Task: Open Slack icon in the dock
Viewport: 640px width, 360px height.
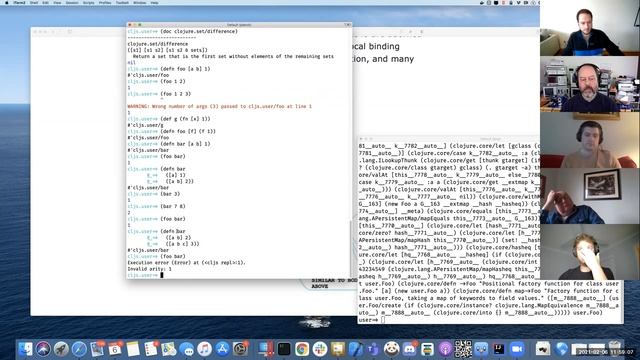Action: click(320, 349)
